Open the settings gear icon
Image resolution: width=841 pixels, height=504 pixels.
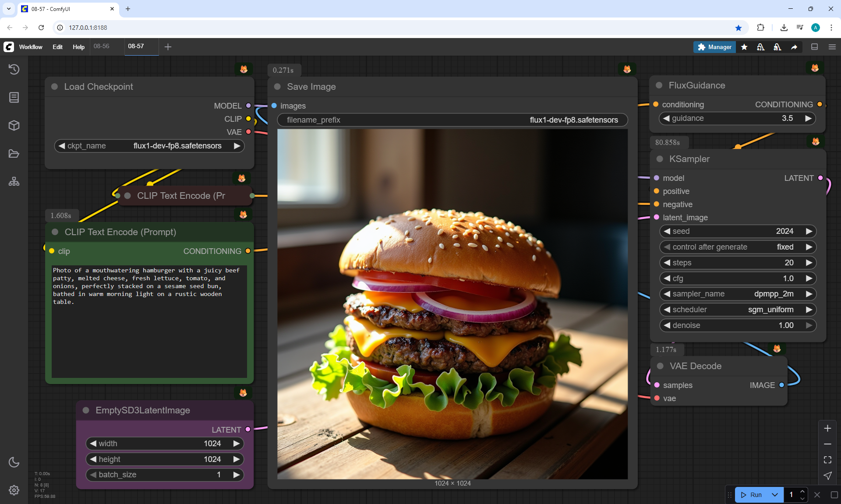pyautogui.click(x=14, y=490)
